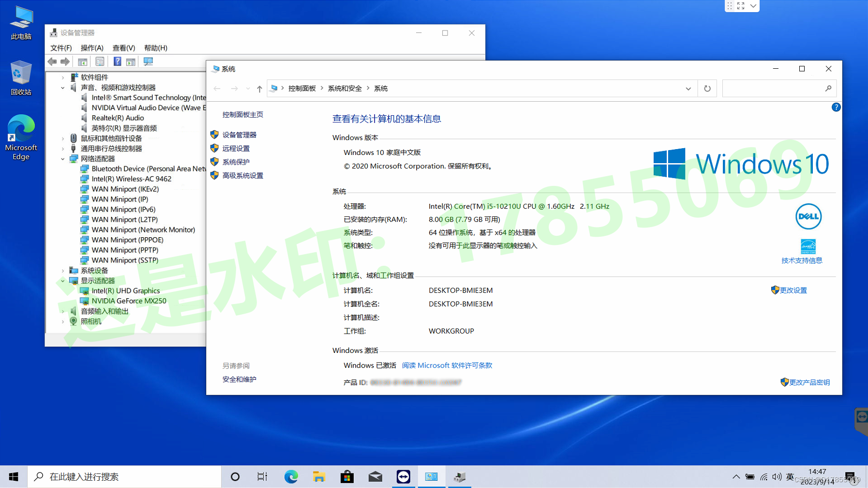Click the Dell logo in System window
This screenshot has height=488, width=868.
(x=808, y=216)
